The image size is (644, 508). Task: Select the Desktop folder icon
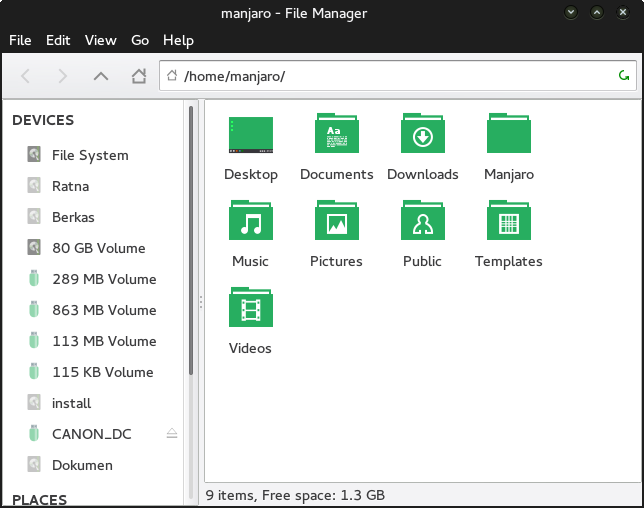(251, 135)
